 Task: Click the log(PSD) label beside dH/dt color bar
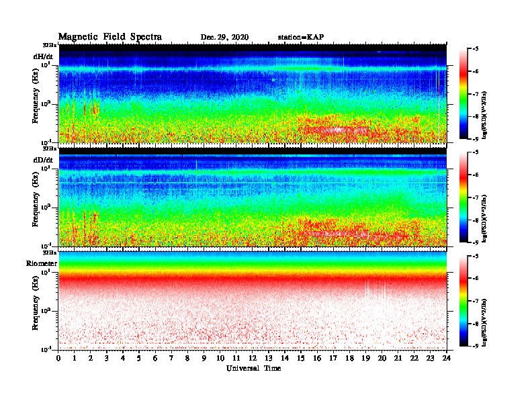484,116
